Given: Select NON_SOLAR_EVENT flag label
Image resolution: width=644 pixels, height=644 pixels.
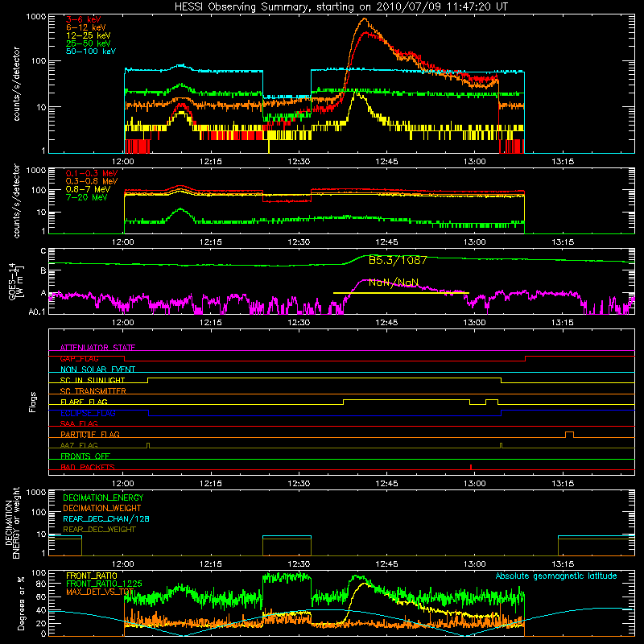Looking at the screenshot, I should 97,369.
